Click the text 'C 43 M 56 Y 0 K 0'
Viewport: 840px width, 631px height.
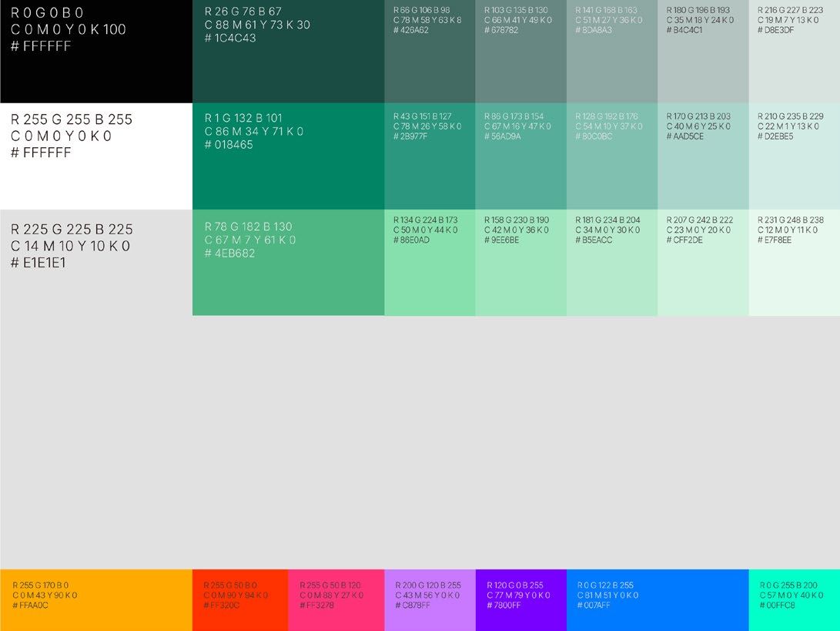tap(427, 595)
